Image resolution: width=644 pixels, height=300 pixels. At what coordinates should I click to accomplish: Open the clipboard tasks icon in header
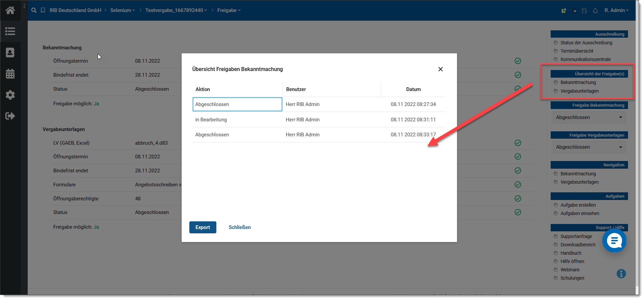click(x=574, y=11)
